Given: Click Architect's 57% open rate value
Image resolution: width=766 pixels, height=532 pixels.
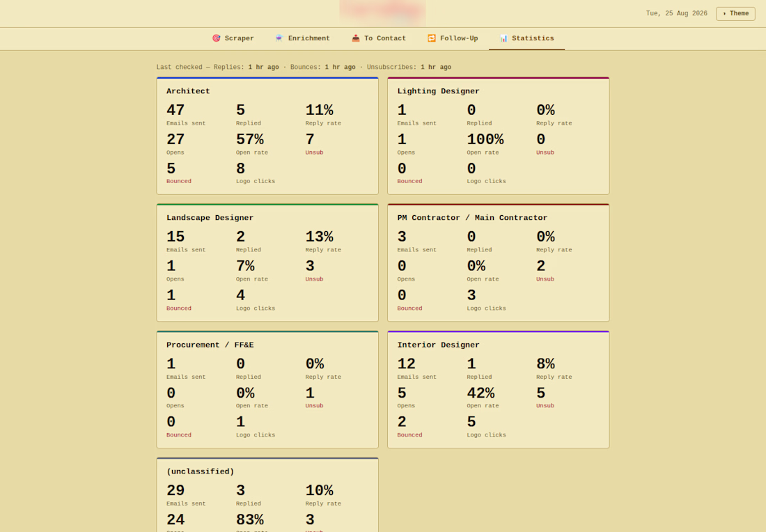Looking at the screenshot, I should (250, 140).
